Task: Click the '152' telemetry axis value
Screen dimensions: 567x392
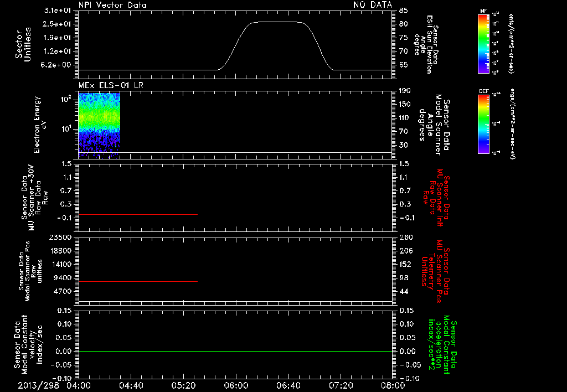Action: pyautogui.click(x=405, y=264)
